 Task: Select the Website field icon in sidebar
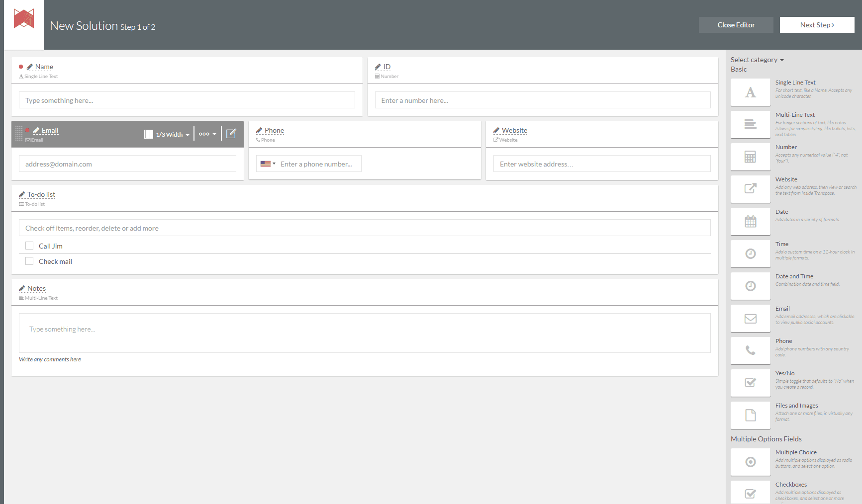coord(751,189)
